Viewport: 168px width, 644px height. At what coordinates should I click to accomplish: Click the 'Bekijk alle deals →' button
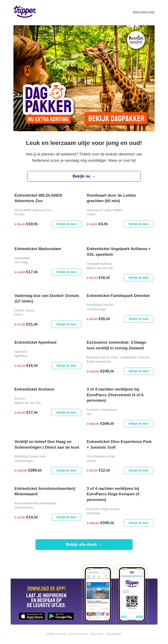coord(84,545)
